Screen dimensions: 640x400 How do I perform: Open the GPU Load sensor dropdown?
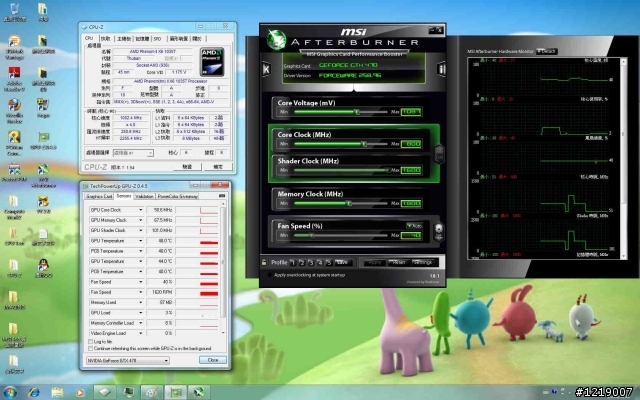(x=141, y=313)
